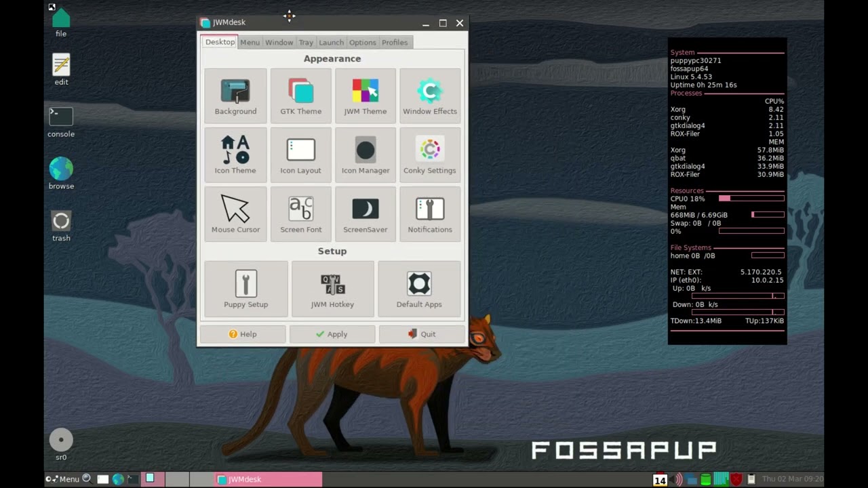Open Mouse Cursor settings
Screen dimensions: 868x488
[x=235, y=213]
